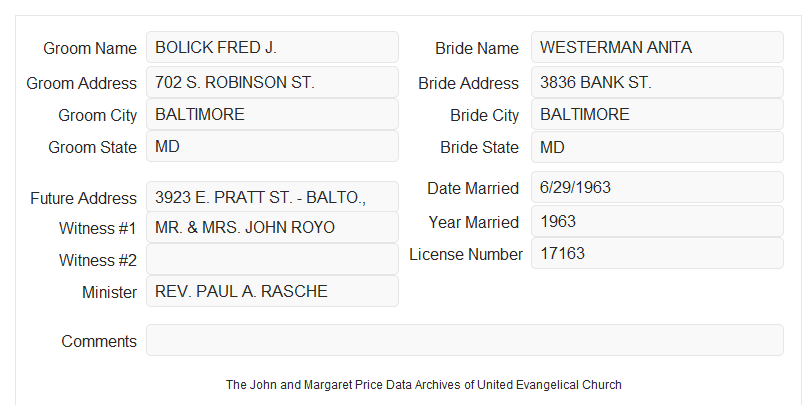Click the Groom Name label

click(90, 48)
